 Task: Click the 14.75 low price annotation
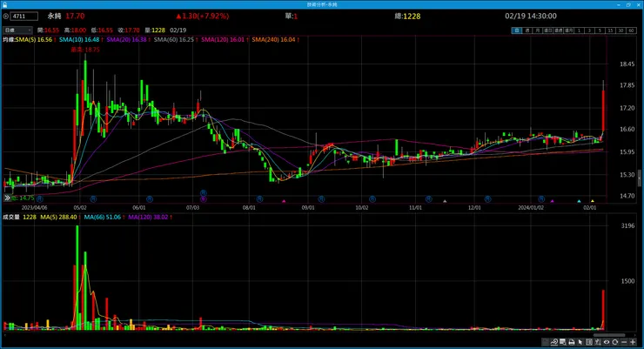point(23,198)
